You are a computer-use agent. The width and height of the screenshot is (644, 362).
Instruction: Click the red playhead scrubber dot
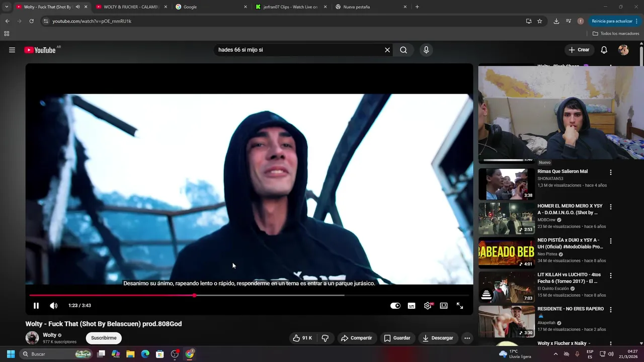point(194,295)
